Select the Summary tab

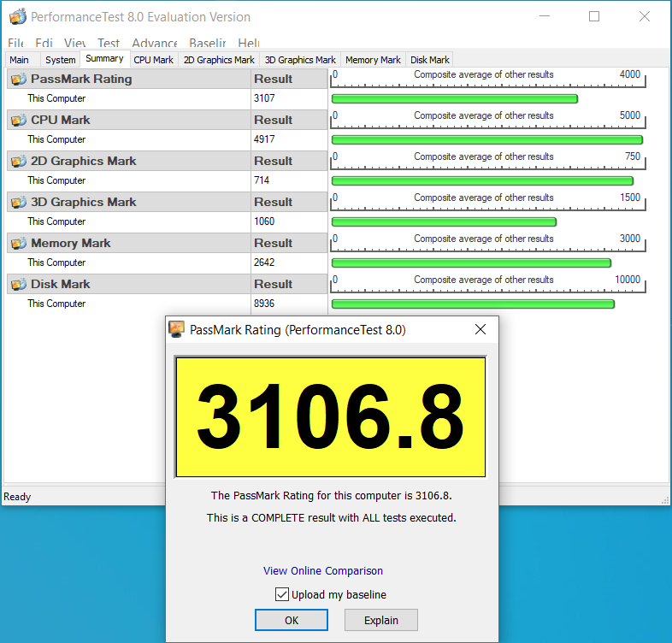click(x=104, y=58)
